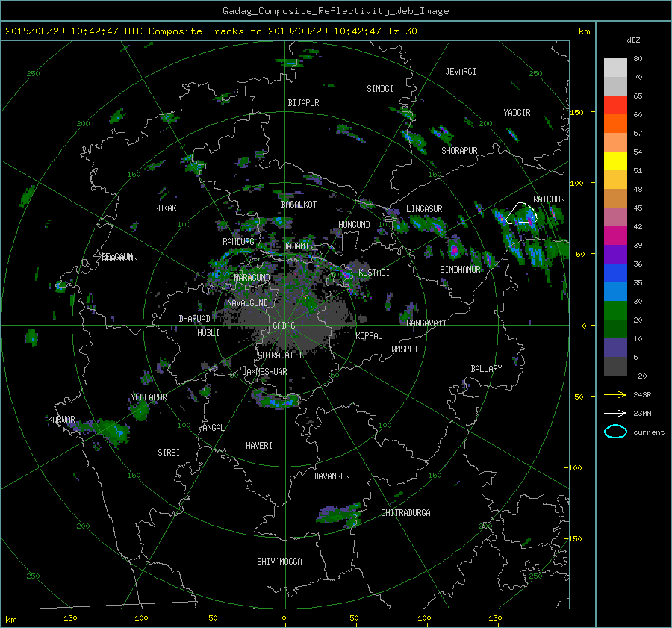
Task: Click the SHIVAMOGGA city label
Action: (x=279, y=561)
